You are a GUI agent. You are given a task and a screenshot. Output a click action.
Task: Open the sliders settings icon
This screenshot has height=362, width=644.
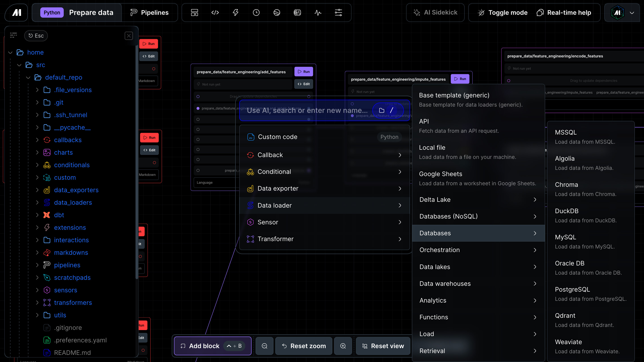click(x=338, y=13)
